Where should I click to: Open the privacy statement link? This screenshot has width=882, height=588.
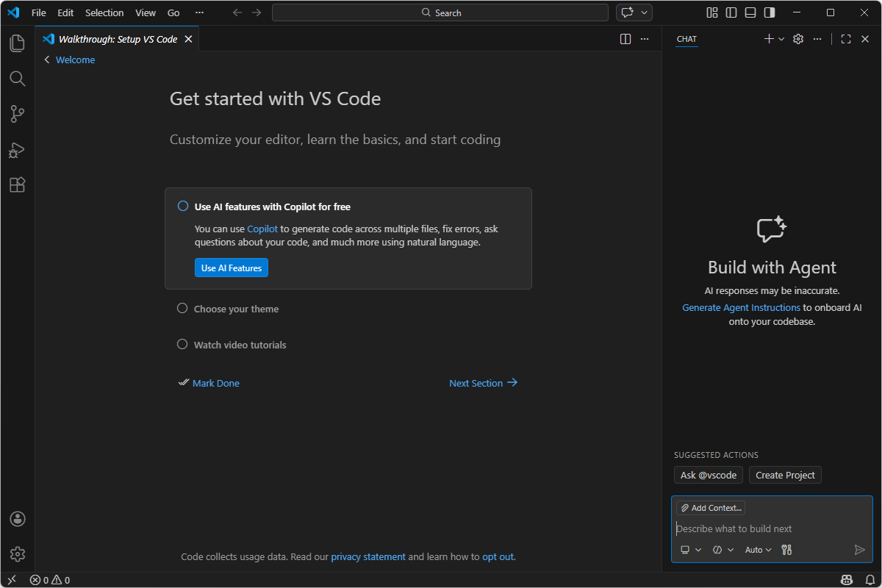(x=368, y=556)
